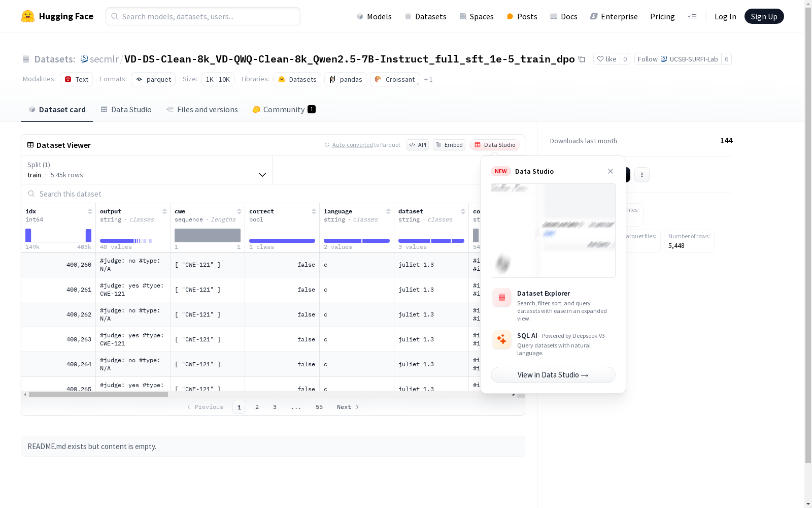Copy the dataset name with copy icon
The image size is (812, 508).
point(582,59)
